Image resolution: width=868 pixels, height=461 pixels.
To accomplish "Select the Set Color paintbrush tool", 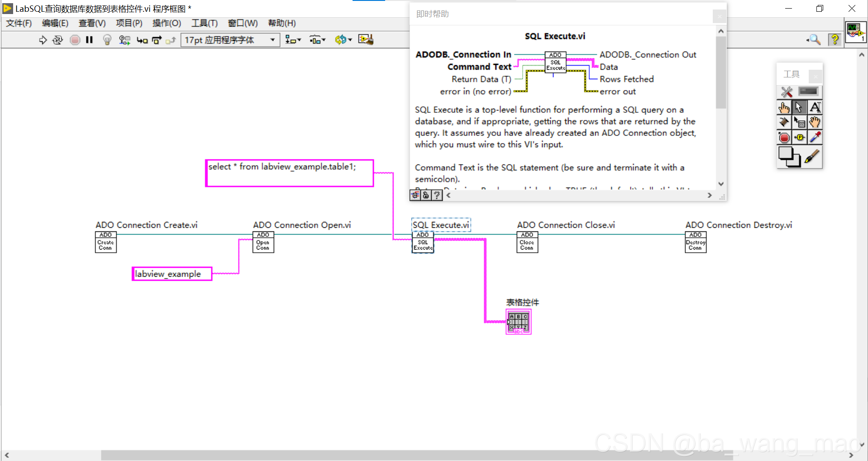I will point(813,156).
